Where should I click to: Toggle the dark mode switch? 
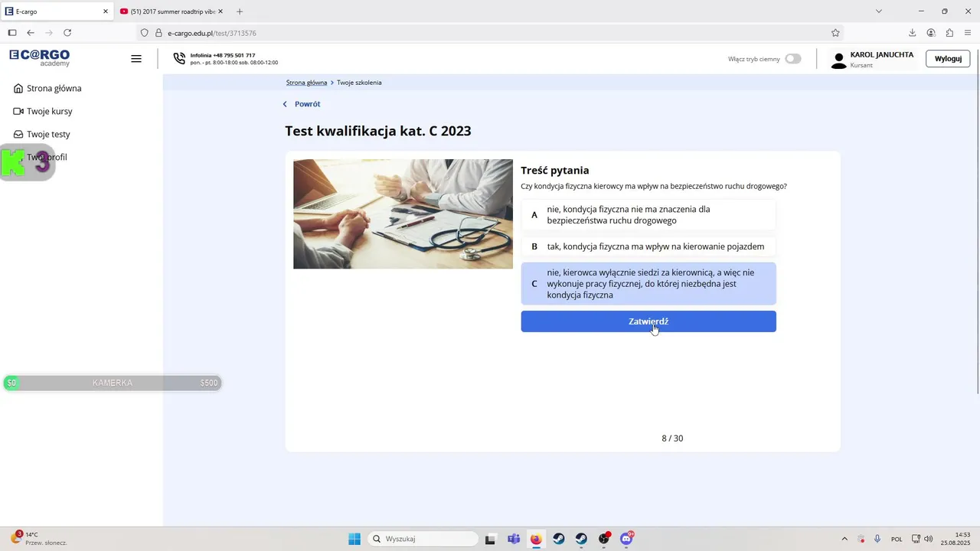click(x=793, y=59)
